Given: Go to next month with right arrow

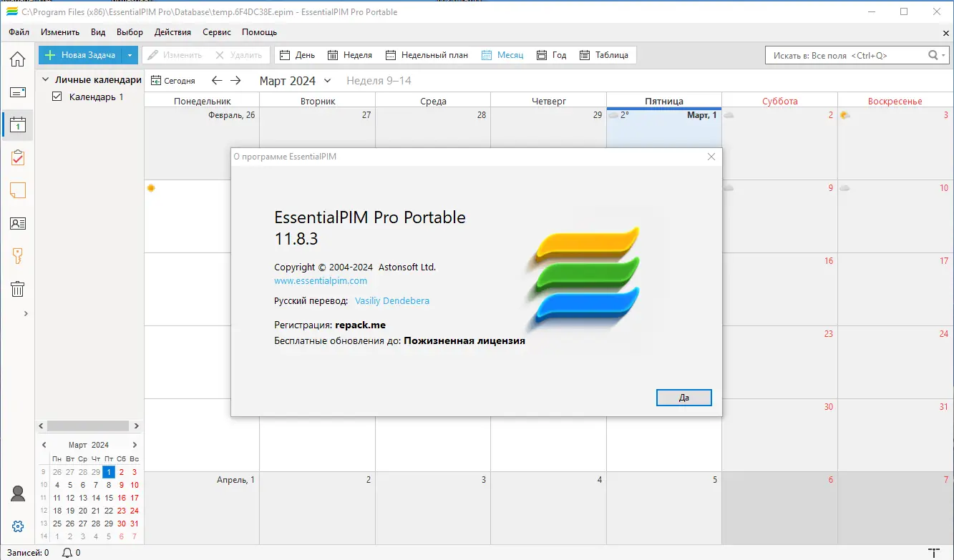Looking at the screenshot, I should (x=235, y=81).
